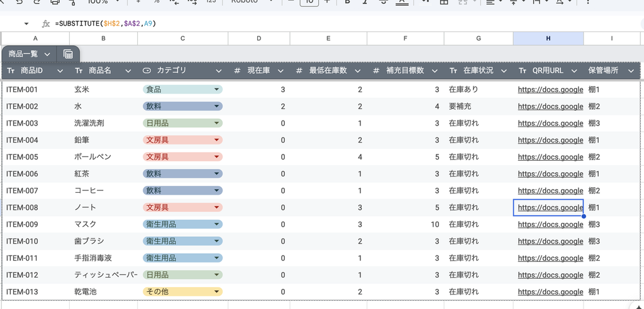The width and height of the screenshot is (644, 309).
Task: Open the 衛生用品 category chip for マスク
Action: pos(183,224)
